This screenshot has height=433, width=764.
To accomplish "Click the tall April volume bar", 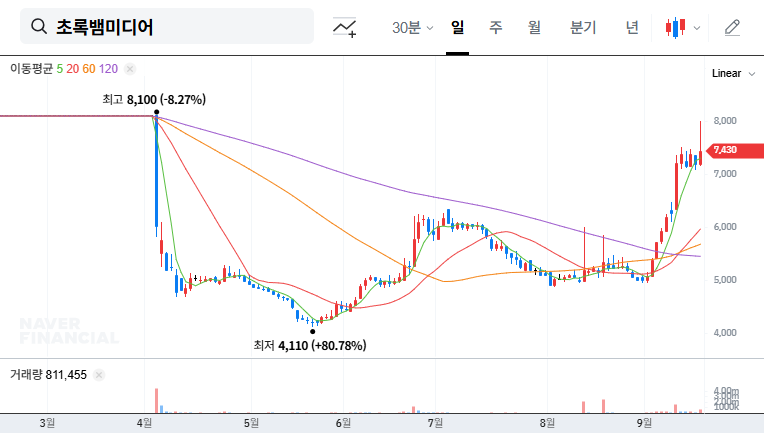I will click(156, 401).
